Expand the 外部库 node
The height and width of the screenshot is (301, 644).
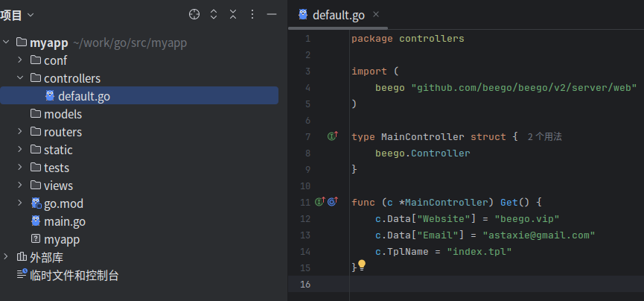pyautogui.click(x=6, y=257)
